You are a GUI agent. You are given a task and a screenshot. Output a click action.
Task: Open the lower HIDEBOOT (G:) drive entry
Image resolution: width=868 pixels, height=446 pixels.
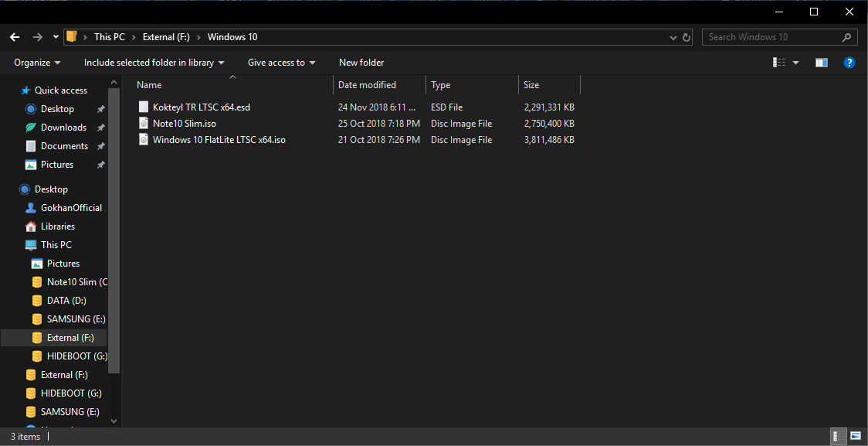point(71,393)
